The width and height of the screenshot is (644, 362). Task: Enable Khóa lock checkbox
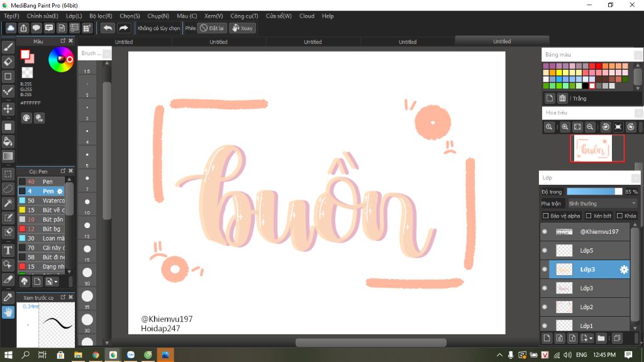tap(619, 216)
